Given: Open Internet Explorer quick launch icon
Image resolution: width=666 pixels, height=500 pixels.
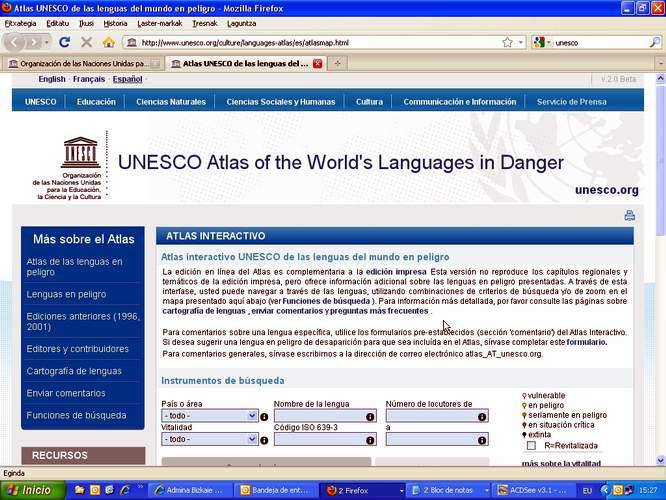Looking at the screenshot, I should click(x=125, y=490).
